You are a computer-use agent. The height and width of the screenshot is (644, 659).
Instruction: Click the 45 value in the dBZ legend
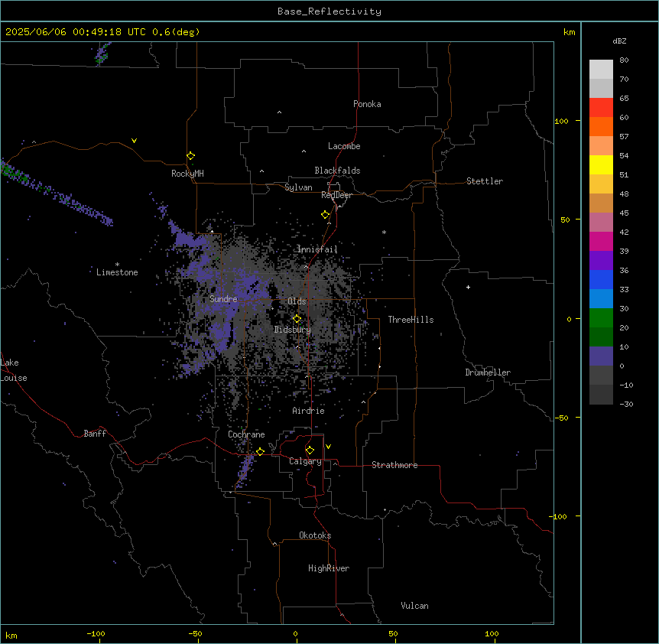point(624,213)
